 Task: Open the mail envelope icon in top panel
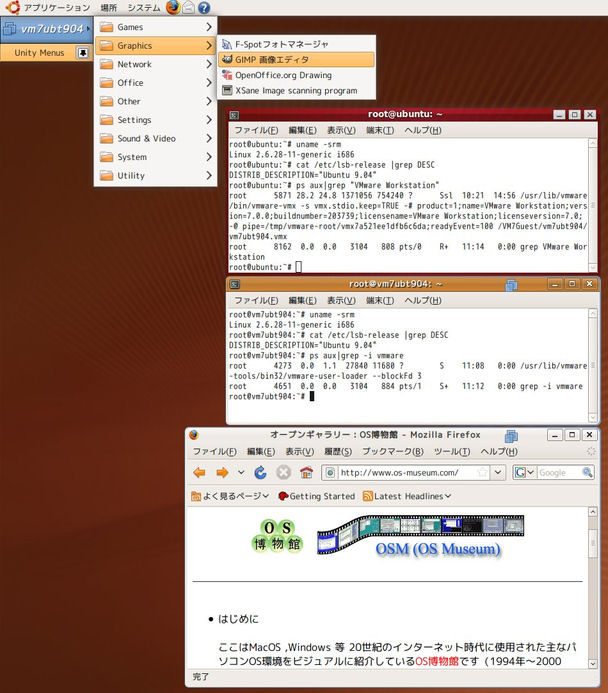click(x=189, y=8)
